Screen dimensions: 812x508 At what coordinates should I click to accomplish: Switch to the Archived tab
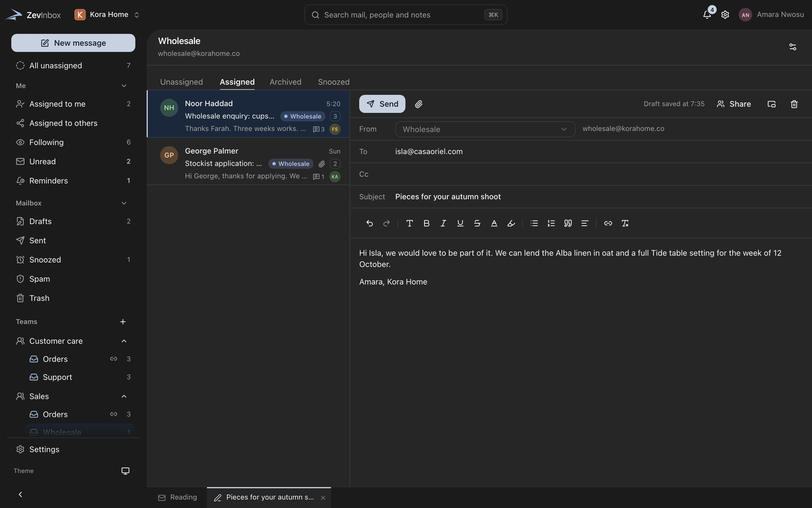pyautogui.click(x=285, y=82)
